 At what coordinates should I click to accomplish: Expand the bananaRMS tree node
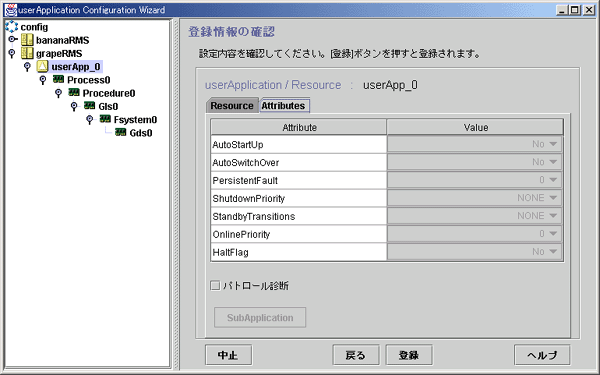pyautogui.click(x=12, y=39)
